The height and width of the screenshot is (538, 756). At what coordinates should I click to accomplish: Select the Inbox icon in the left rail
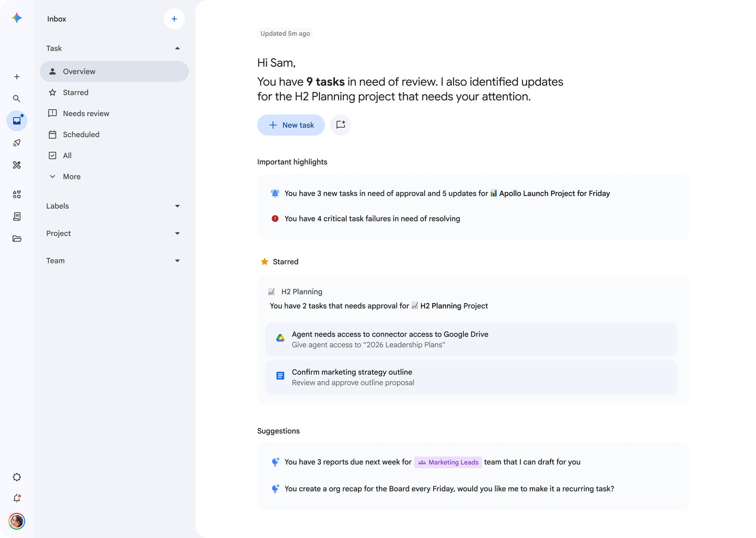pos(17,121)
